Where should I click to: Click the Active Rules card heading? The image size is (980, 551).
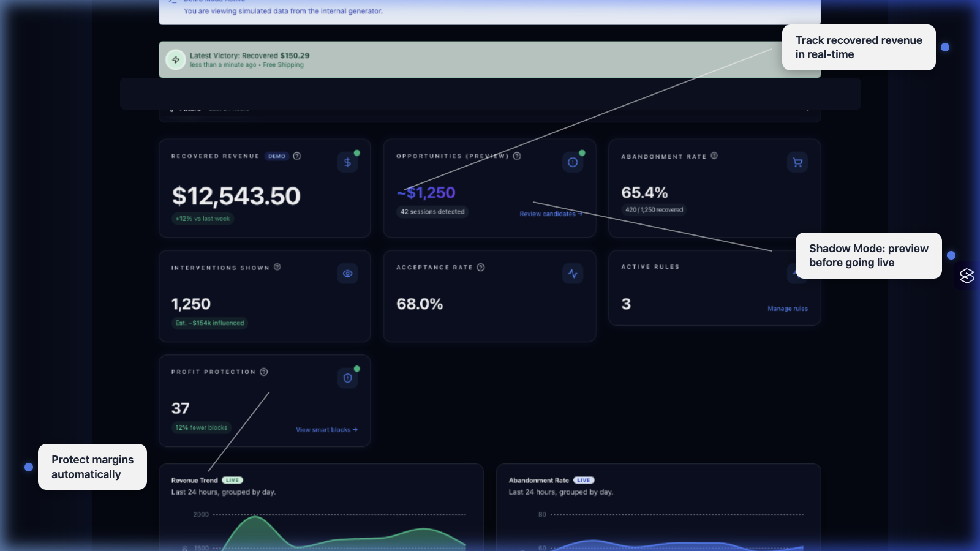click(x=650, y=267)
